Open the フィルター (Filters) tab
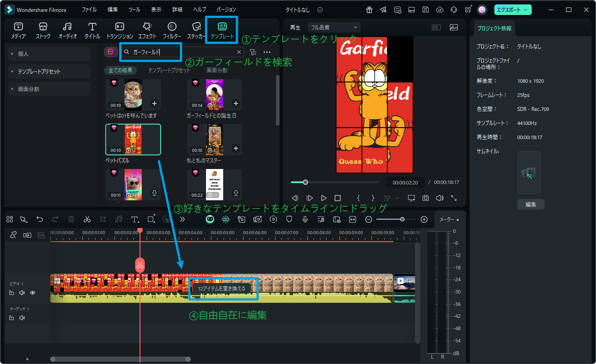596x364 pixels. 172,31
